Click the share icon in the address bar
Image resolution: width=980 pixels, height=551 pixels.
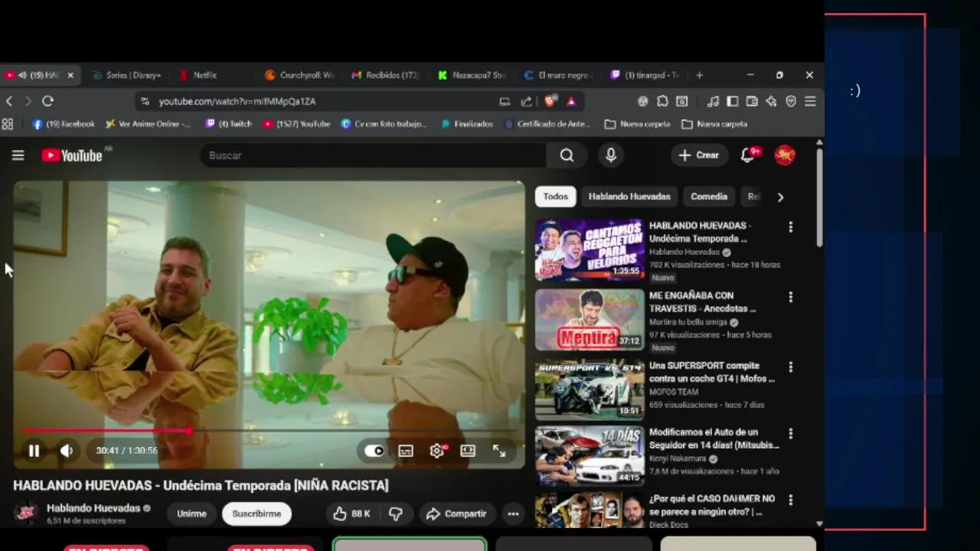click(x=526, y=101)
